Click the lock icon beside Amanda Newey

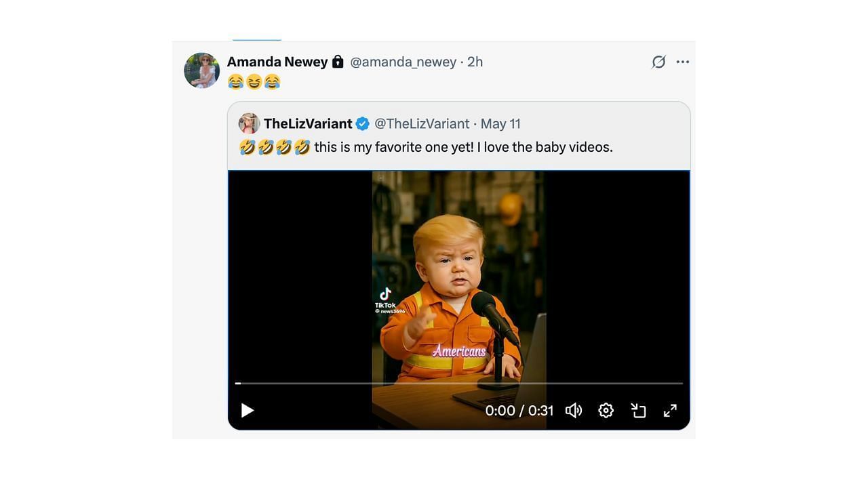(338, 62)
